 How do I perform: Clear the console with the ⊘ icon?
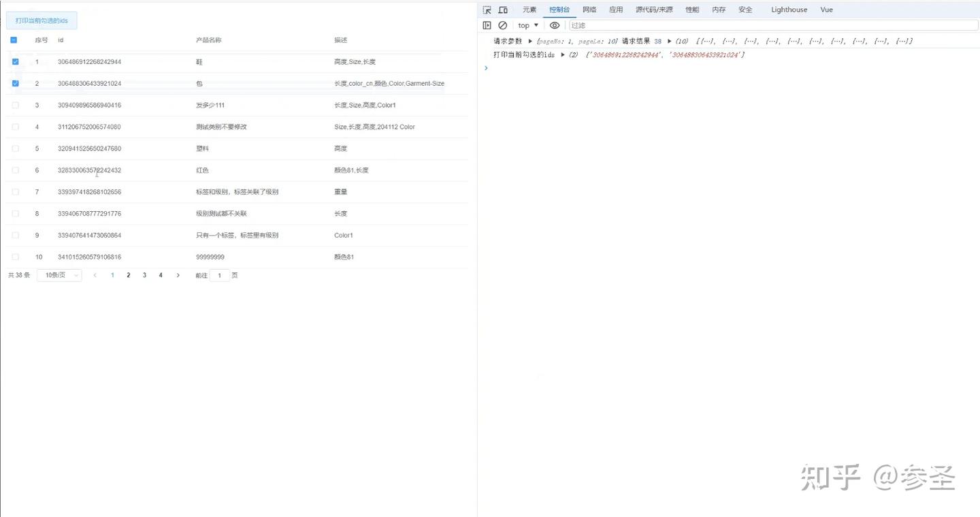(504, 25)
